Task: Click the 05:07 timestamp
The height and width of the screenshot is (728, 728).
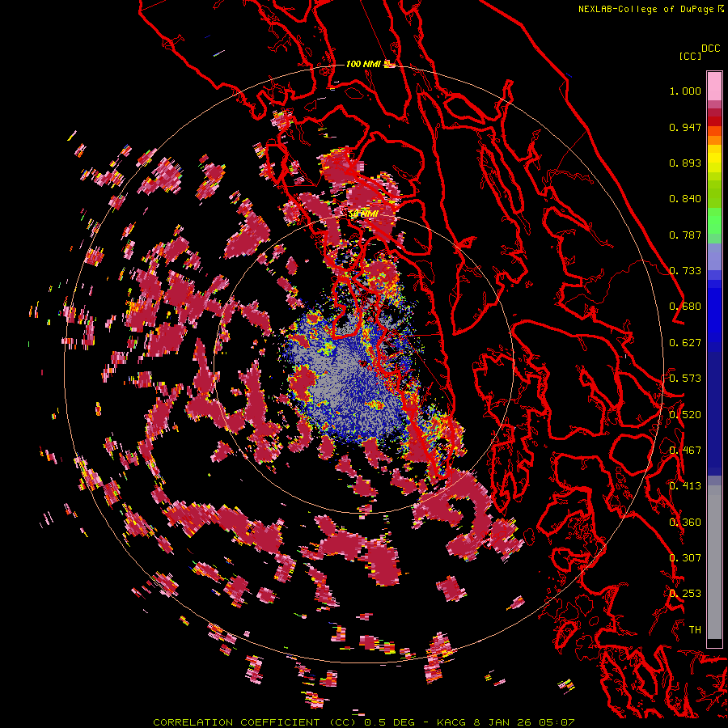Action: (x=557, y=722)
